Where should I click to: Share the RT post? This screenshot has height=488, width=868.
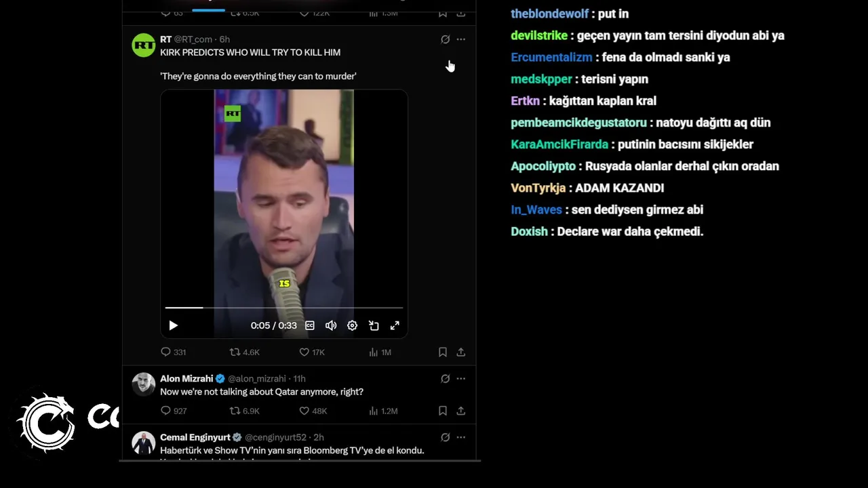point(461,352)
